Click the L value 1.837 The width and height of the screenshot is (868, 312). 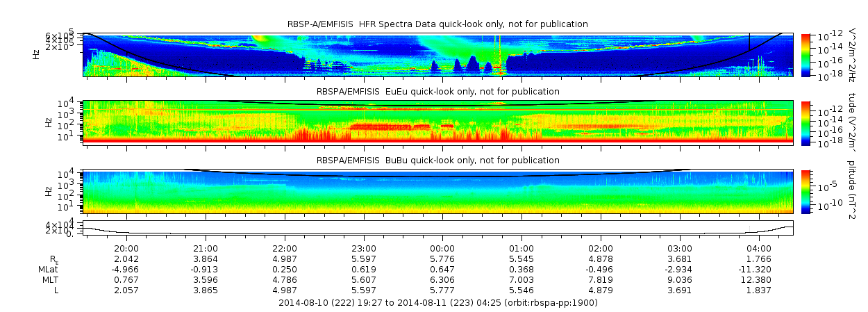coord(759,290)
